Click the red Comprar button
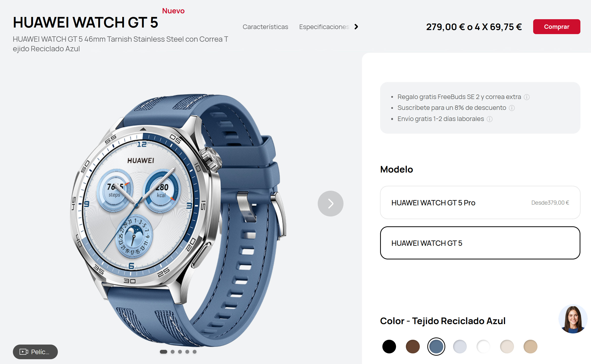This screenshot has width=591, height=364. [x=556, y=27]
